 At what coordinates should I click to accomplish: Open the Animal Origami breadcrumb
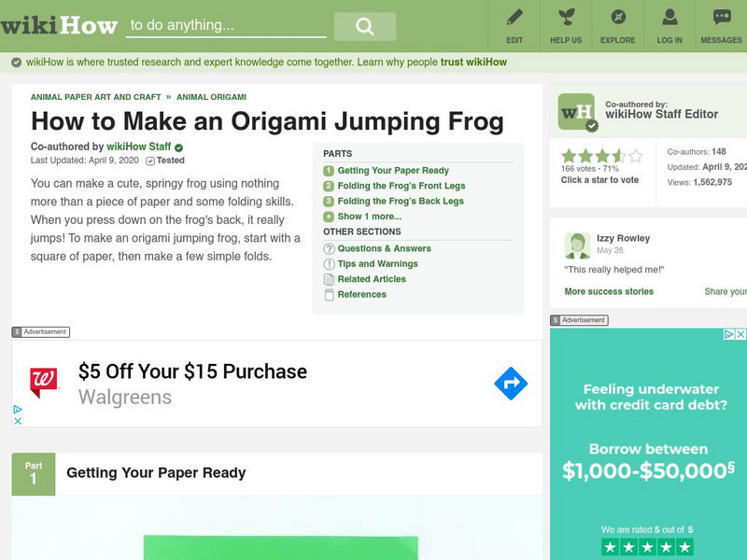coord(211,97)
